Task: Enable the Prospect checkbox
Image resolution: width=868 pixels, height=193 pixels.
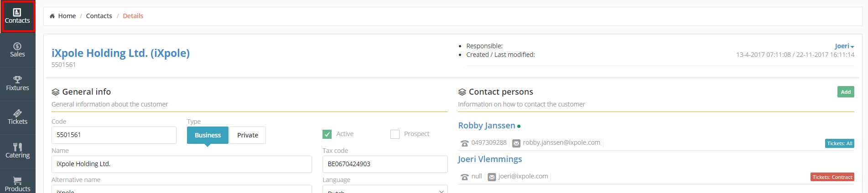Action: click(x=395, y=134)
